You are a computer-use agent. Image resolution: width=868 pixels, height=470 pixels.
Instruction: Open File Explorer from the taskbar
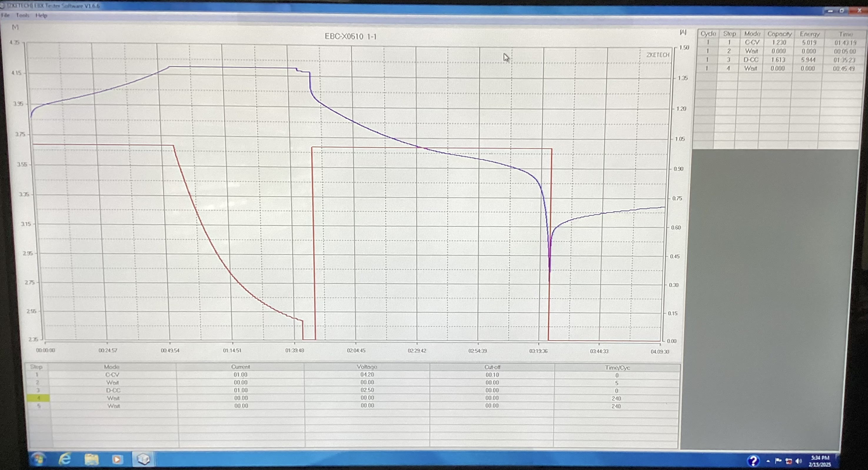coord(91,459)
